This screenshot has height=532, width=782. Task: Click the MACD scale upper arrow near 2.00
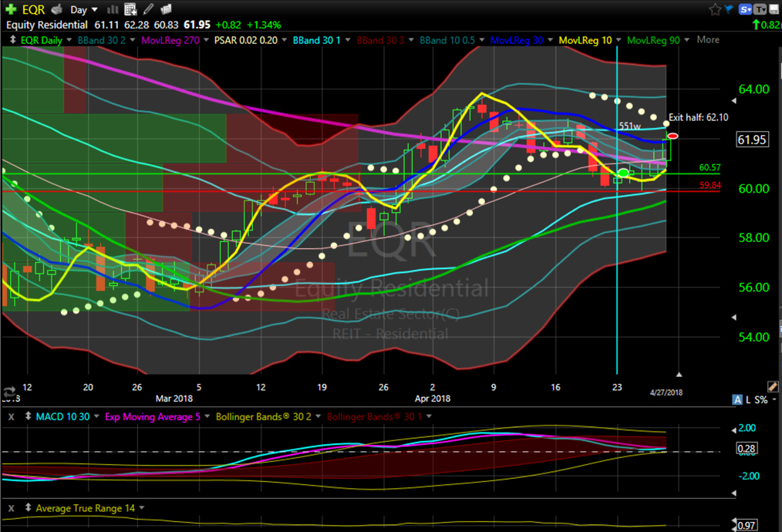(x=733, y=430)
